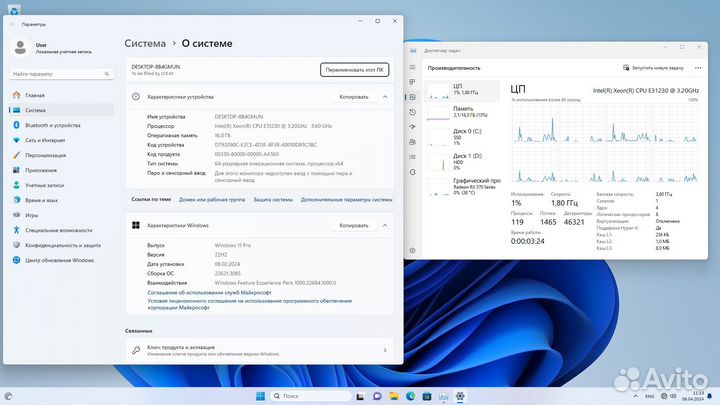The height and width of the screenshot is (405, 720).
Task: Collapse the Характеристики Windows section
Action: (x=385, y=225)
